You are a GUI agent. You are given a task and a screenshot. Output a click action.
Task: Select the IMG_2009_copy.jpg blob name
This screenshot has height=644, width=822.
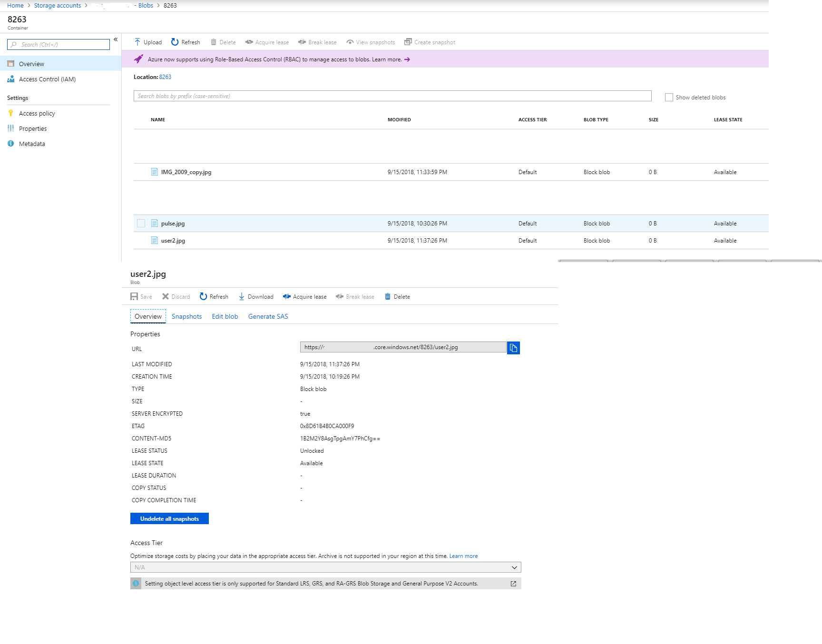tap(186, 172)
